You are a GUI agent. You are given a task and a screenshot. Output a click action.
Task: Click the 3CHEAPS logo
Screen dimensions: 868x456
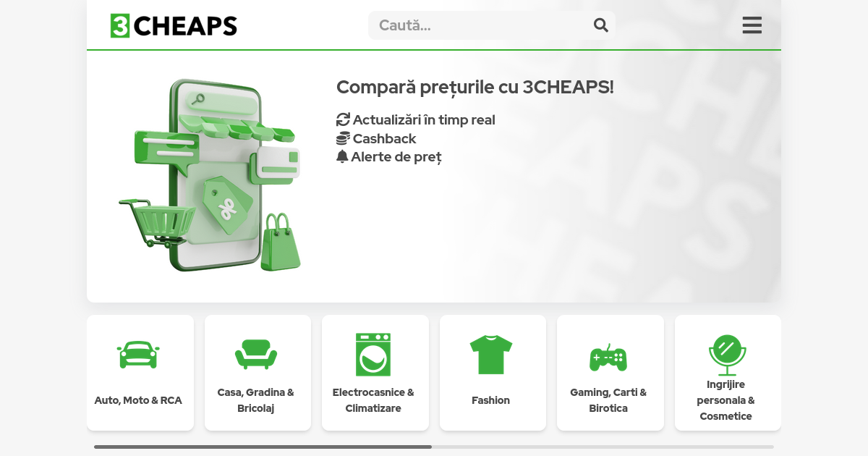click(174, 25)
